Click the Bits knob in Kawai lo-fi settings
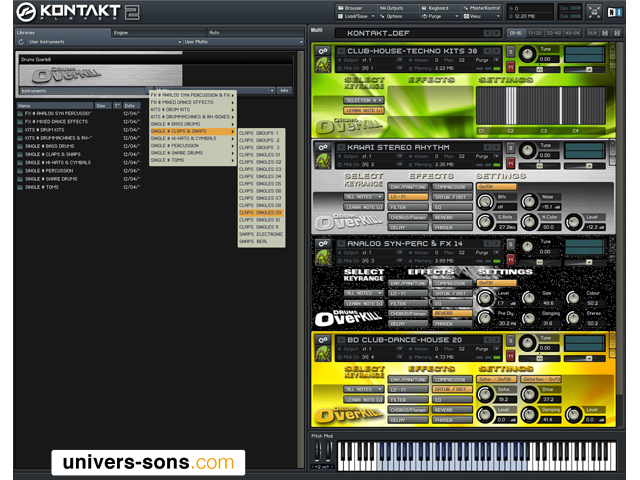 click(485, 202)
